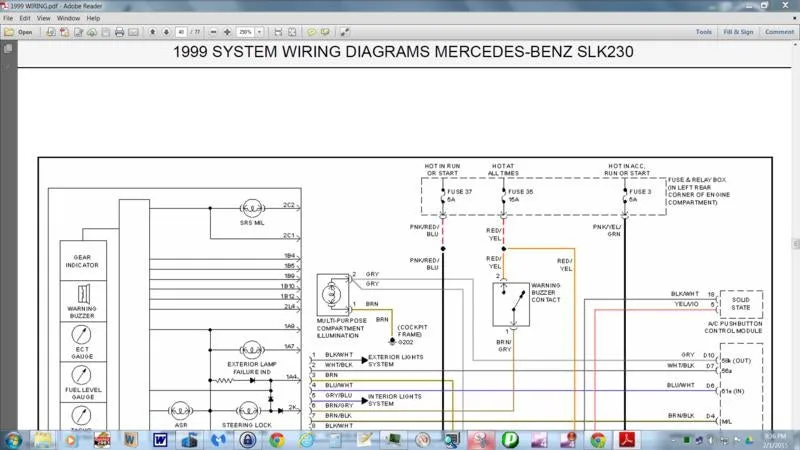The image size is (800, 450).
Task: Open the View menu
Action: 43,18
